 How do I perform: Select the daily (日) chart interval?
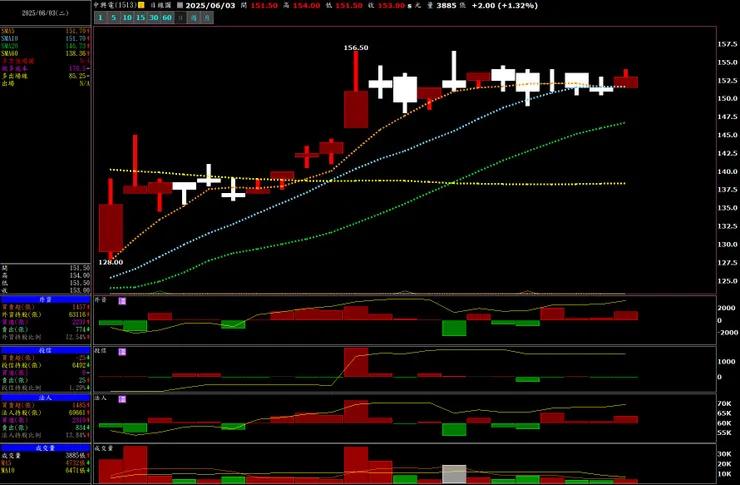click(x=180, y=18)
